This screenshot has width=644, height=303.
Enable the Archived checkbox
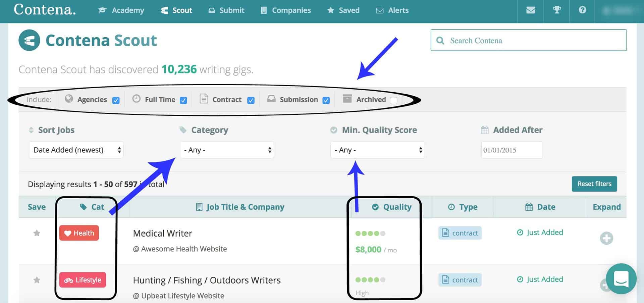[x=394, y=100]
